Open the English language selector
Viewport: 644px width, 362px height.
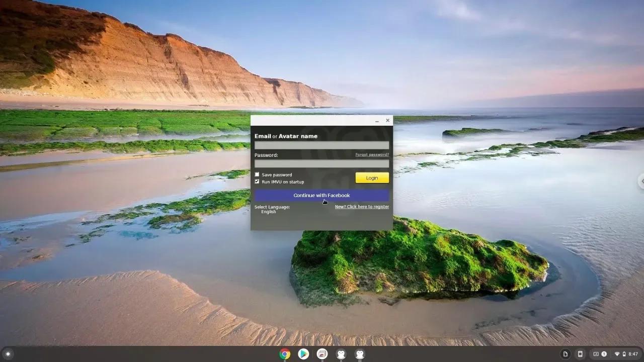(x=268, y=212)
